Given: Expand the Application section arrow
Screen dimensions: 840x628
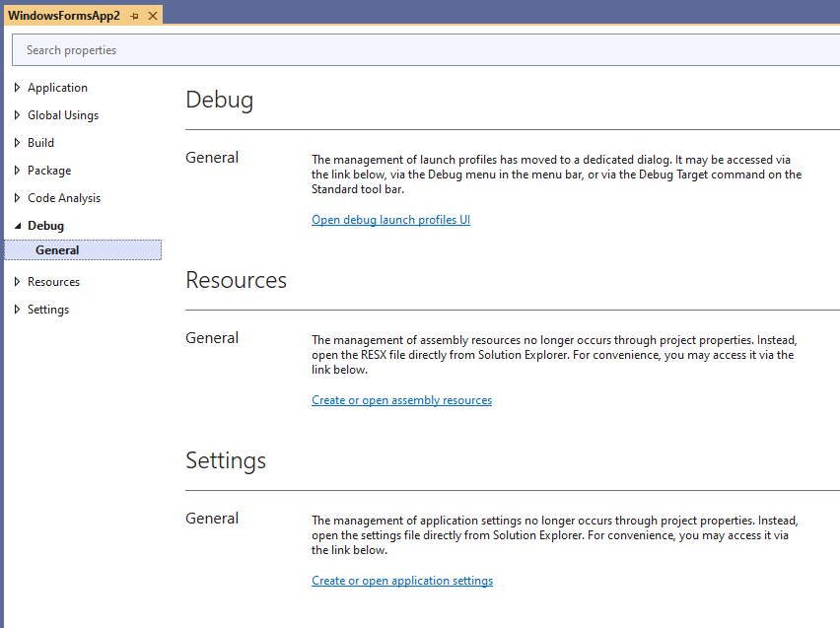Looking at the screenshot, I should click(17, 88).
